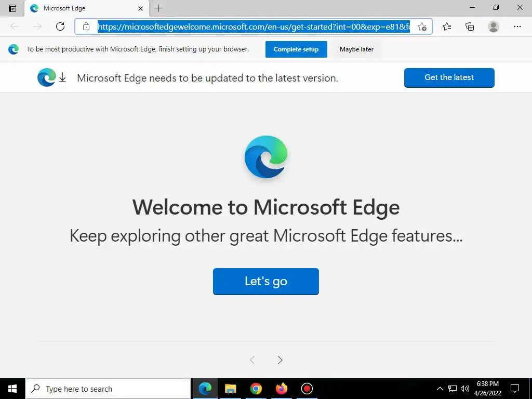Dismiss setup with Maybe later
The width and height of the screenshot is (532, 399).
pyautogui.click(x=356, y=49)
